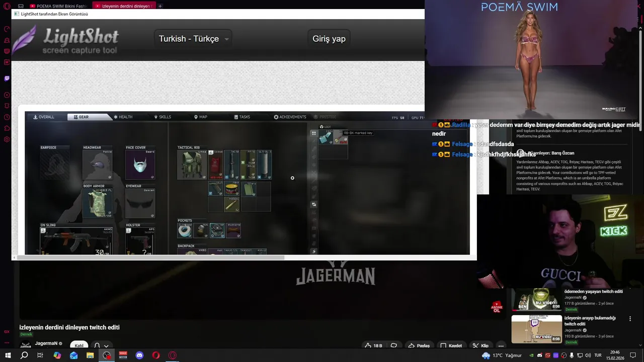Click the loot grid view icon

[x=313, y=133]
